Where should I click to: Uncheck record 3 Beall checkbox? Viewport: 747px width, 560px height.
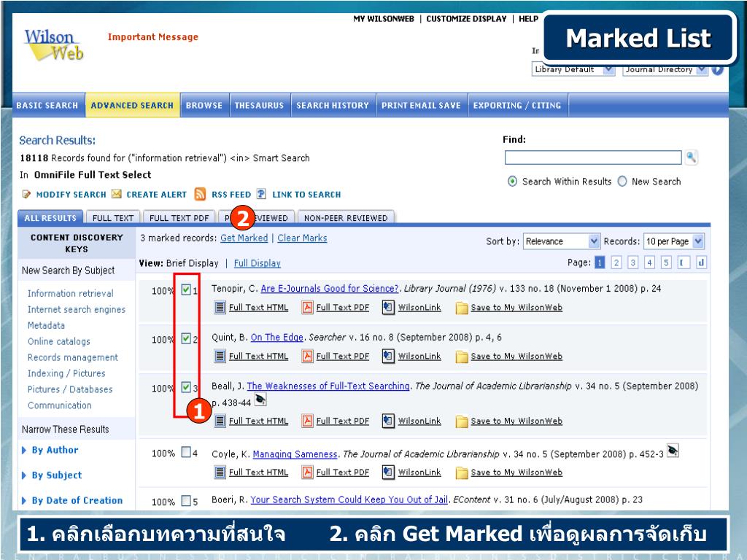click(186, 387)
